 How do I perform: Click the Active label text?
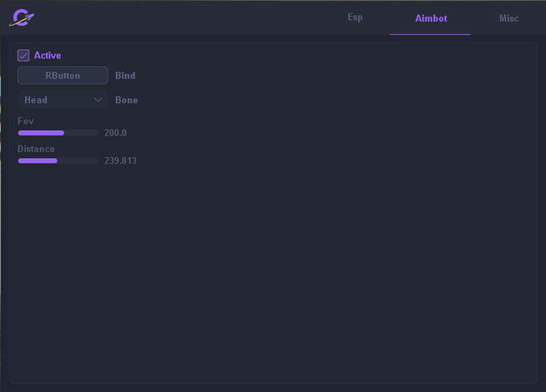(x=48, y=56)
